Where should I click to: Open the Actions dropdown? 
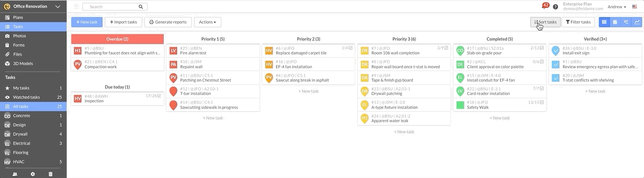pyautogui.click(x=207, y=22)
